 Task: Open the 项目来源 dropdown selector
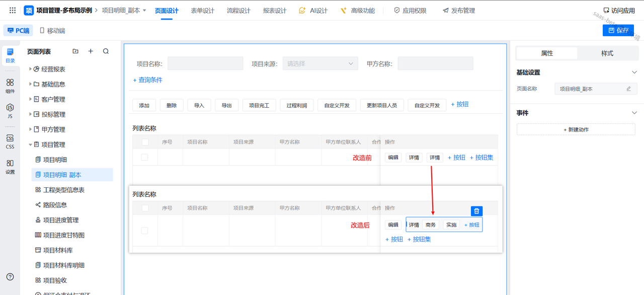tap(320, 63)
